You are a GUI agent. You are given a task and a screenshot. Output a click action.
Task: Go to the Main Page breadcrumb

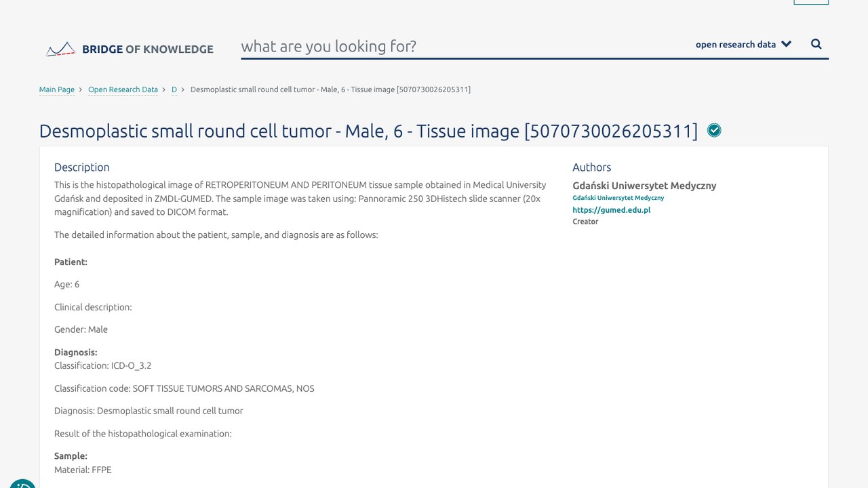pos(57,89)
